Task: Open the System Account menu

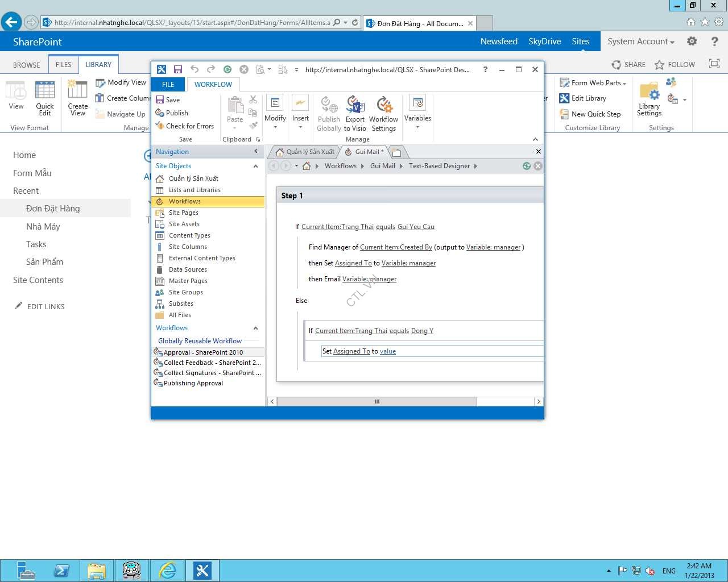Action: click(640, 41)
